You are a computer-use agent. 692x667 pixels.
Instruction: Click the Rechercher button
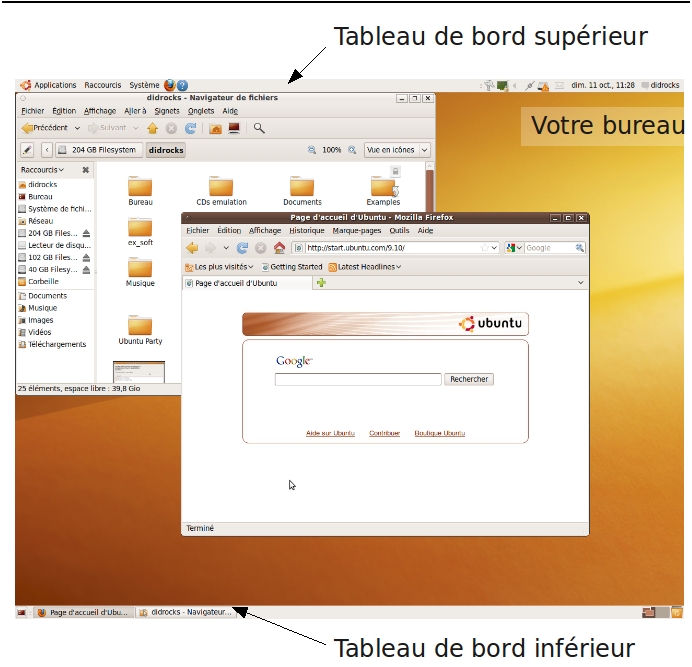[469, 380]
